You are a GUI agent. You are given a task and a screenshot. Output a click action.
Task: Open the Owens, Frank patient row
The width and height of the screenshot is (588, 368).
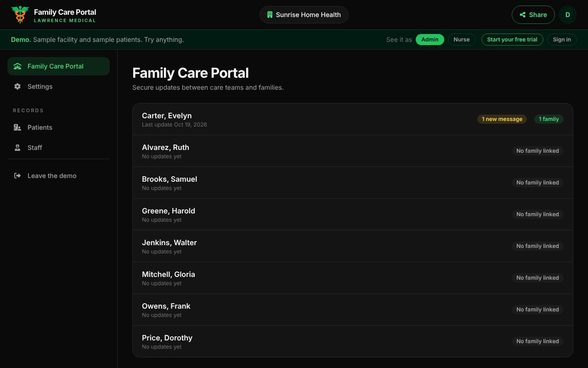(353, 310)
